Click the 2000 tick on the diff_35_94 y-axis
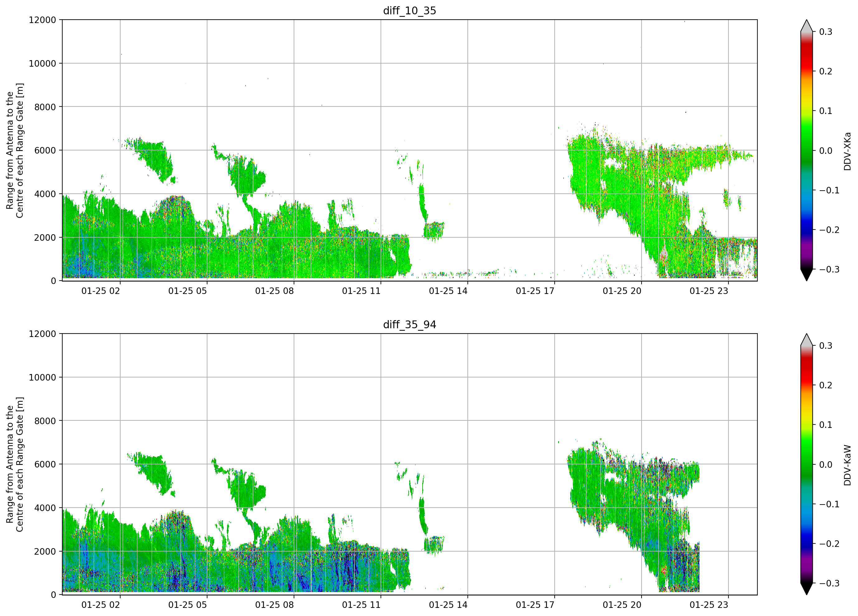Viewport: 858px width, 616px height. pos(45,551)
